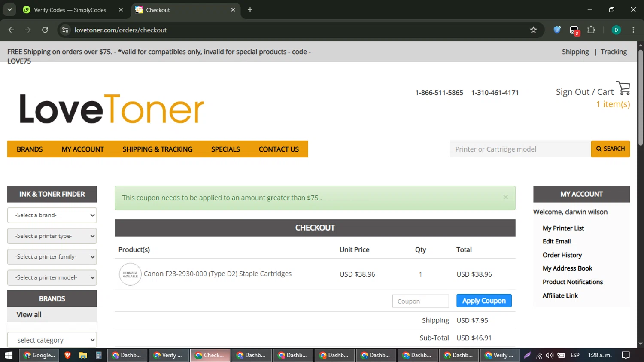Open the Windows notification center
This screenshot has height=362, width=644.
tap(626, 355)
